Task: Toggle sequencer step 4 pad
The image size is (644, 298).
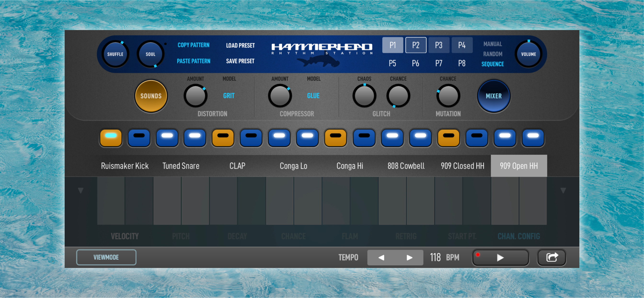Action: [195, 138]
